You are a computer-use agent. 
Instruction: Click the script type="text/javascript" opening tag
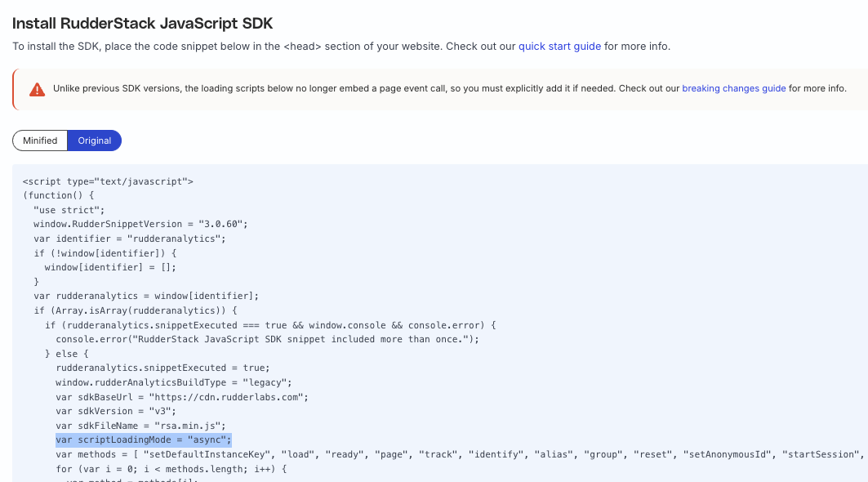108,181
